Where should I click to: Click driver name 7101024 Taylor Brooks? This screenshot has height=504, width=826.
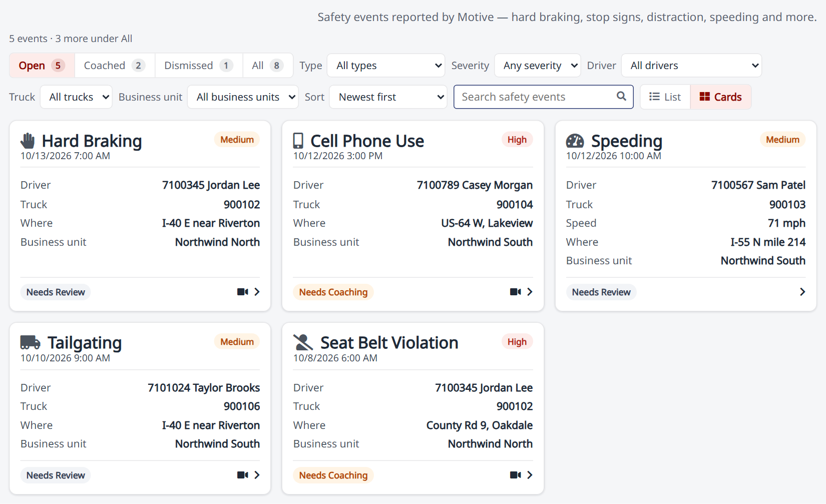point(204,388)
